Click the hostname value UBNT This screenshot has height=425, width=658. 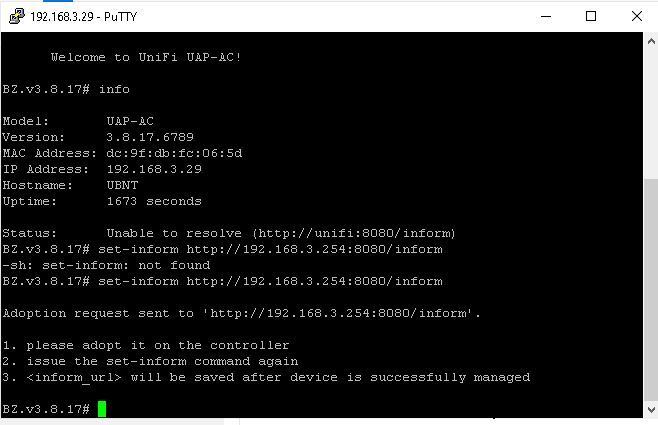point(122,185)
